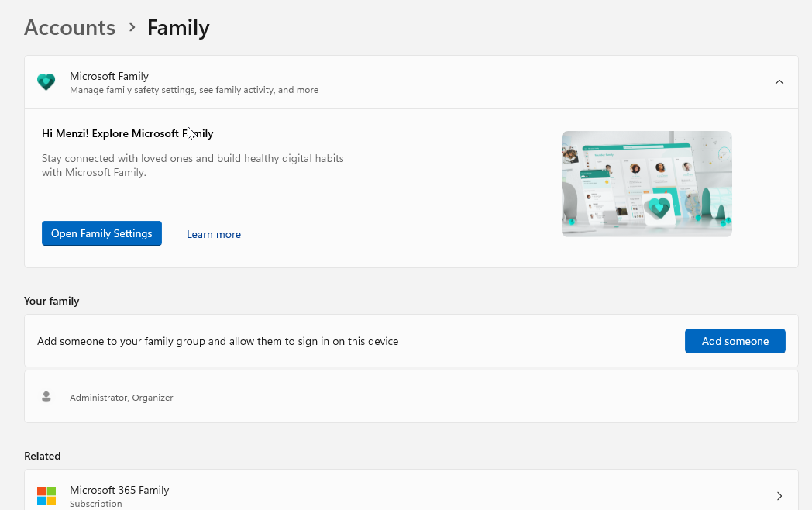Click the Microsoft Family header title
Image resolution: width=812 pixels, height=510 pixels.
[x=109, y=76]
